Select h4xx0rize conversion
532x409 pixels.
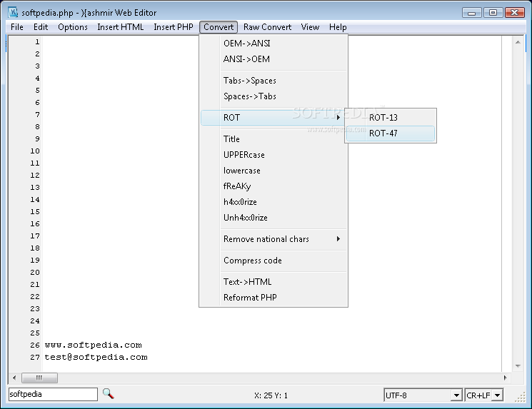[273, 202]
